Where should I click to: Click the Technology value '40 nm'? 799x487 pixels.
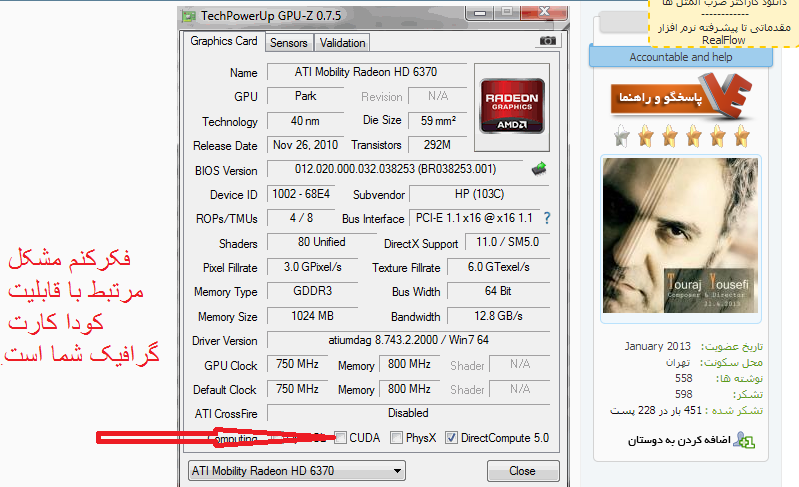[305, 121]
